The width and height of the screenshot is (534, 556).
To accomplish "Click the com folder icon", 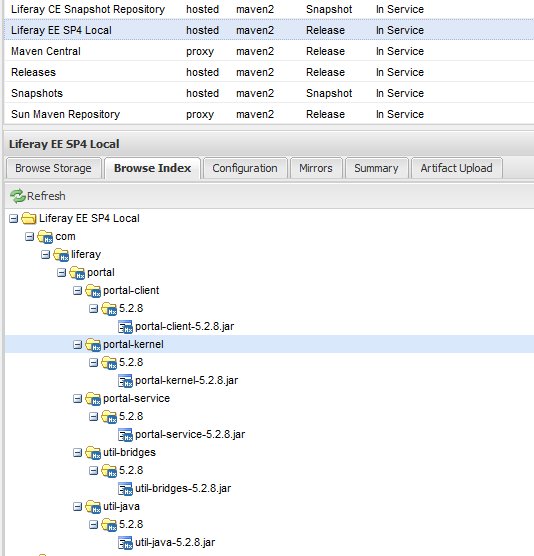I will pos(45,237).
